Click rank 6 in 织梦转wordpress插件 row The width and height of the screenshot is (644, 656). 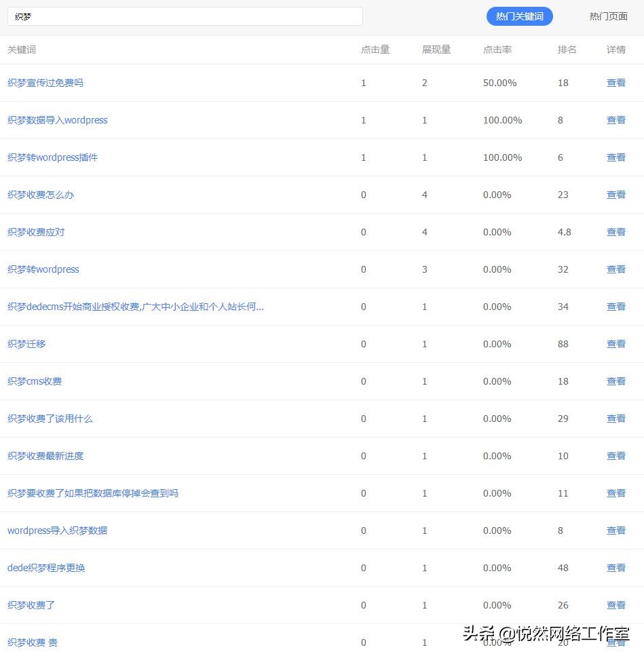click(x=561, y=157)
